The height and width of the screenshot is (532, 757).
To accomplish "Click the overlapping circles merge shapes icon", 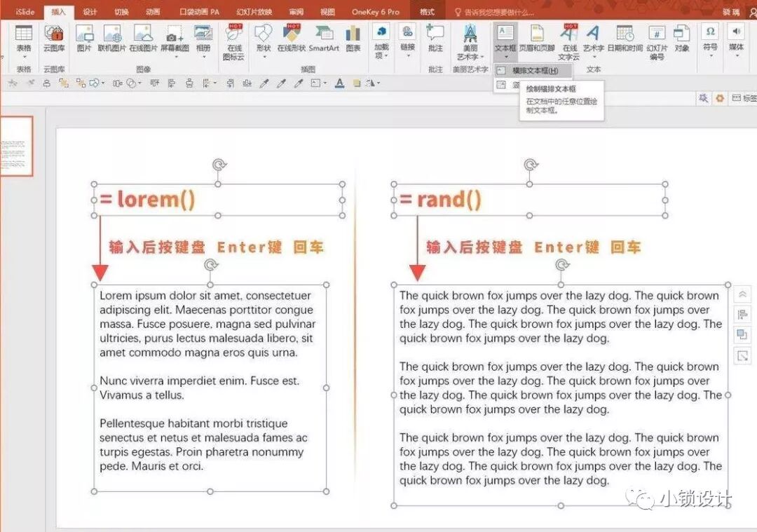I will point(131,83).
